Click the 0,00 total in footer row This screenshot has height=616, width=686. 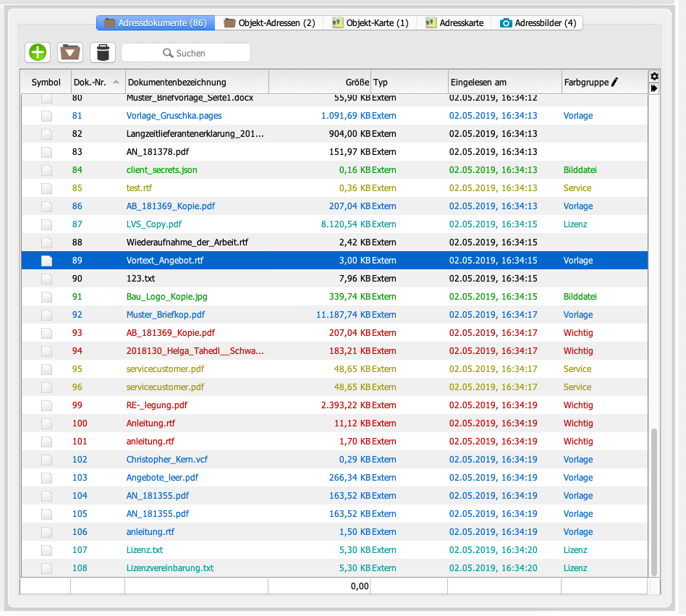(360, 586)
